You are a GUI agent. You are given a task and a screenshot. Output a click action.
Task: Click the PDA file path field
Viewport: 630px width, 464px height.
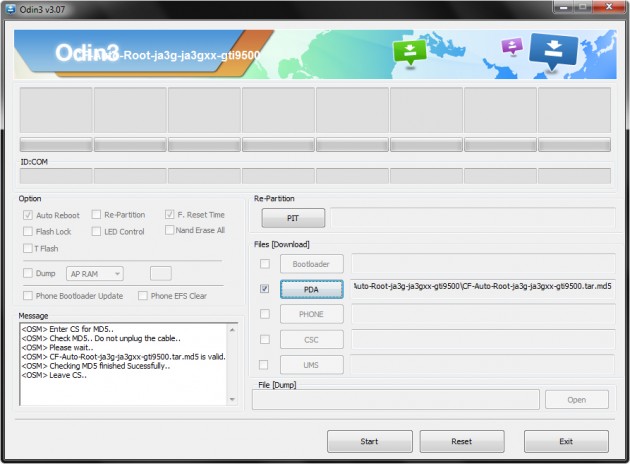coord(481,288)
